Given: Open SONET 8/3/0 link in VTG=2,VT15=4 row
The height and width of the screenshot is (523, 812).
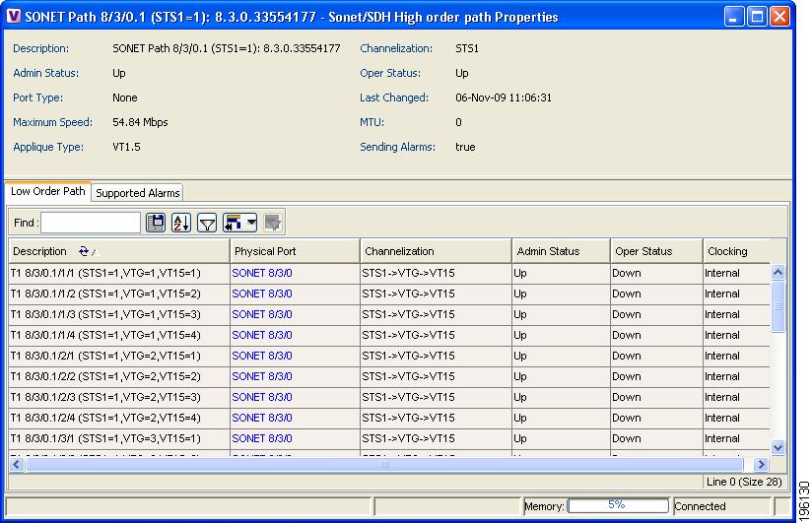Looking at the screenshot, I should pyautogui.click(x=262, y=418).
